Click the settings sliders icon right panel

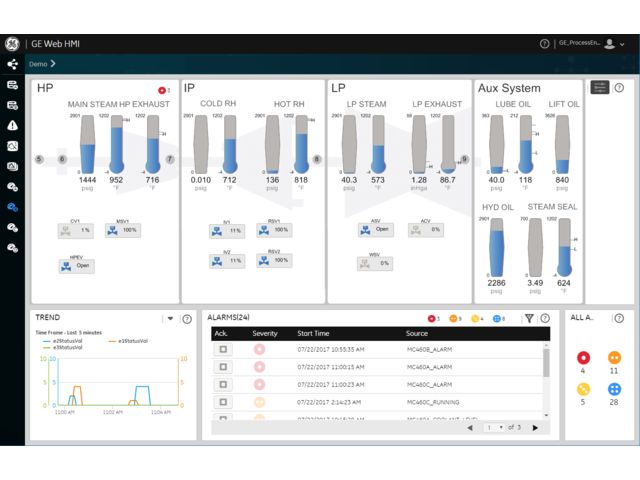click(600, 88)
